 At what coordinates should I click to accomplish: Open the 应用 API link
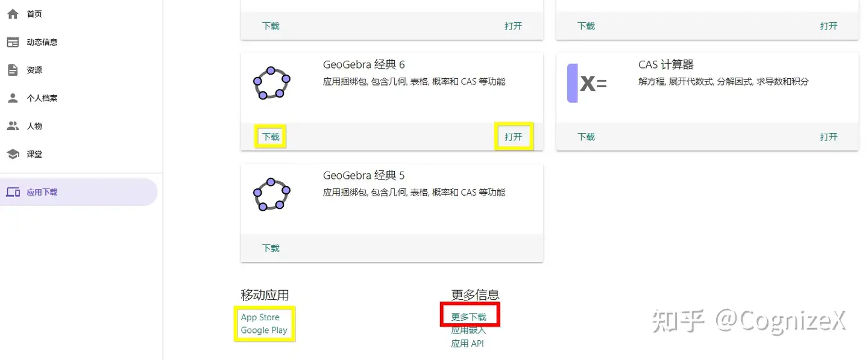pos(468,344)
